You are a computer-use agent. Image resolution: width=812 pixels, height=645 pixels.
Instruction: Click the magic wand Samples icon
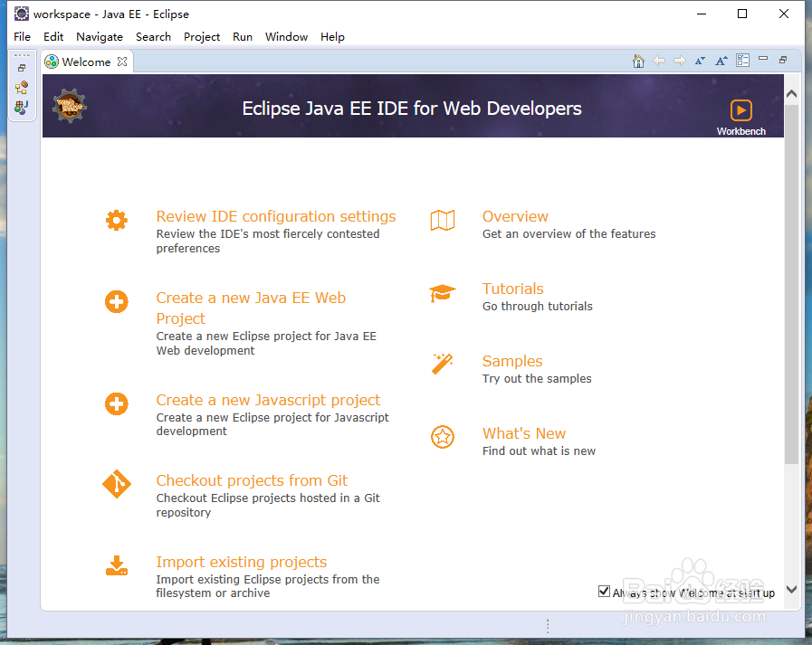click(443, 364)
